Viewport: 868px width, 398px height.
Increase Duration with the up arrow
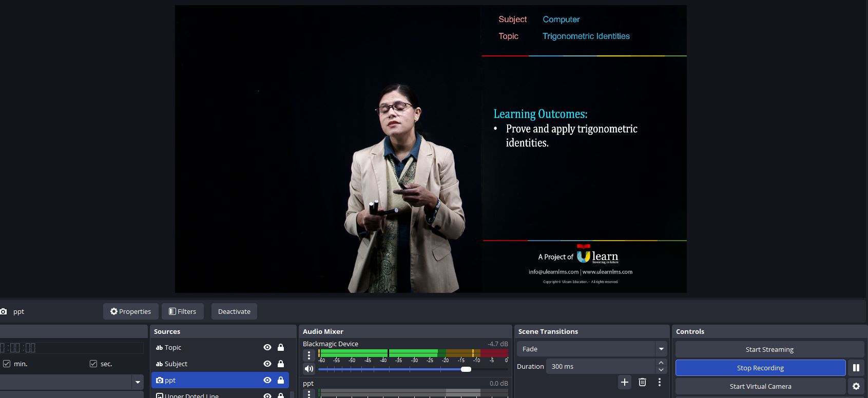tap(661, 363)
